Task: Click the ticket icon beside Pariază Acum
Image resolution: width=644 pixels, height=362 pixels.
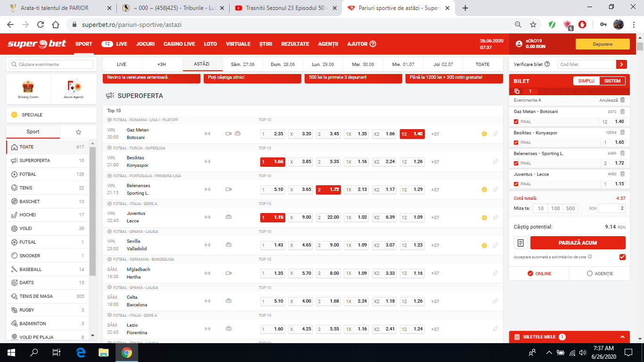Action: (x=520, y=243)
